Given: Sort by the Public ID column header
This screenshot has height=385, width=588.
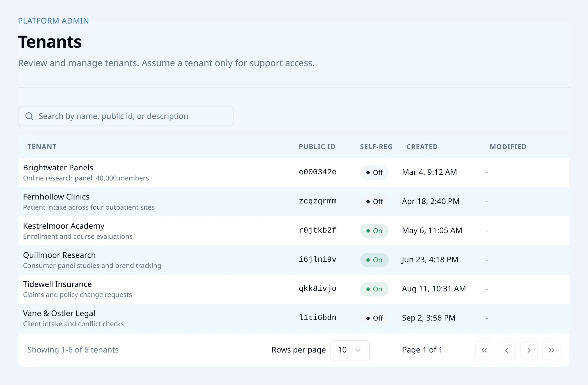Looking at the screenshot, I should point(317,147).
